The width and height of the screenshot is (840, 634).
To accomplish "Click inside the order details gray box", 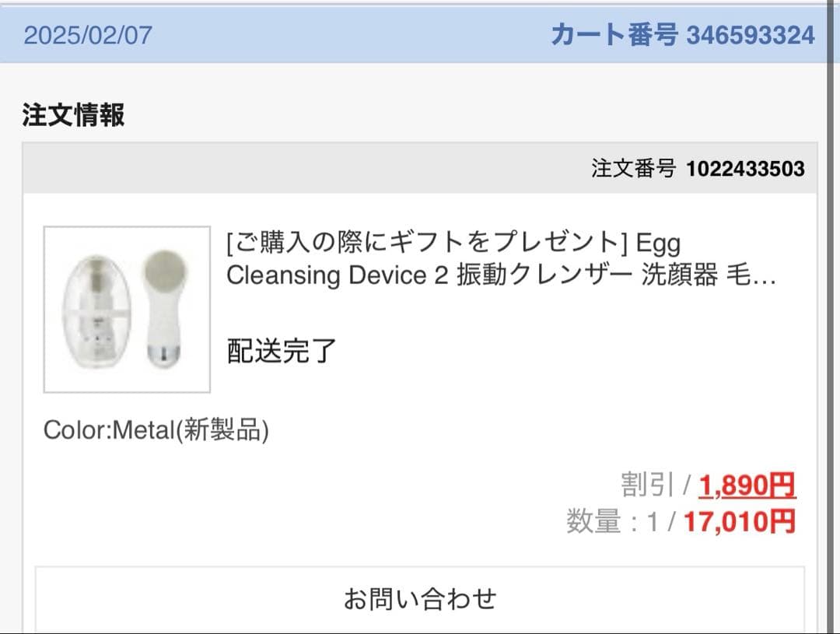I will 420,168.
